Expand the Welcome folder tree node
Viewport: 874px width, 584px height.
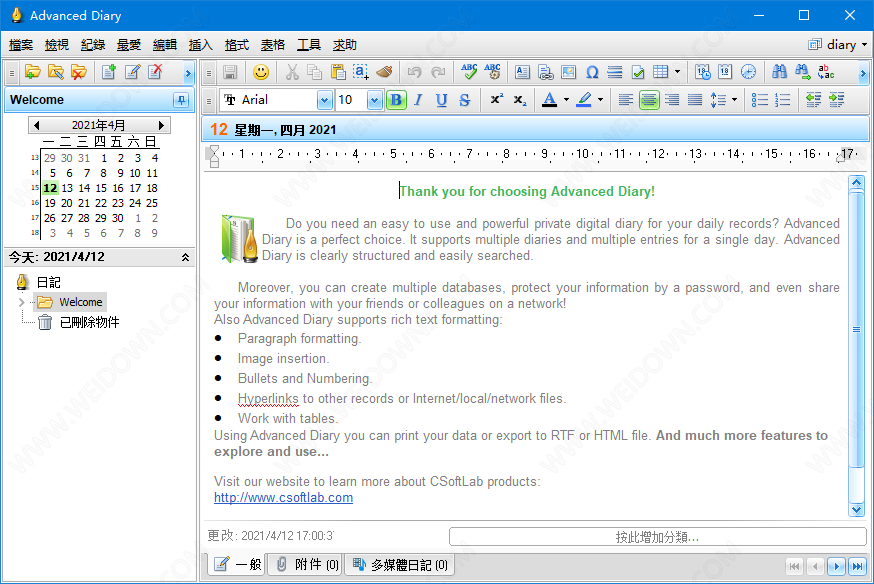point(22,303)
